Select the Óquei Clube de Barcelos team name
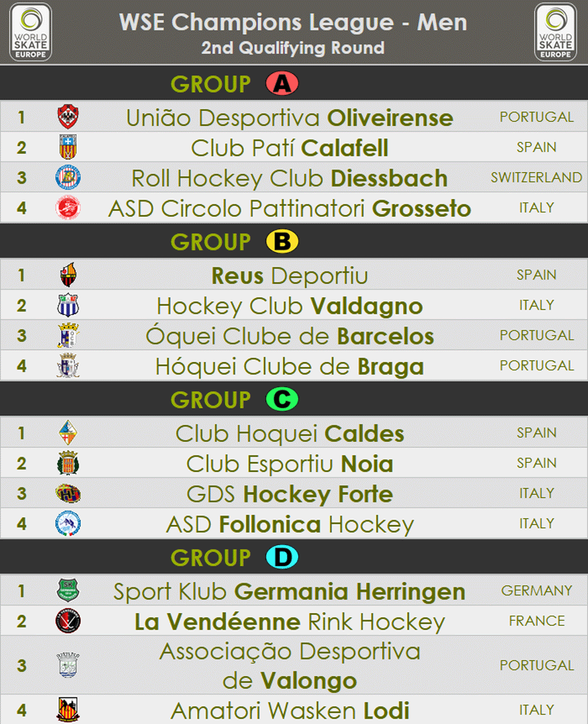This screenshot has height=724, width=588. [x=290, y=336]
